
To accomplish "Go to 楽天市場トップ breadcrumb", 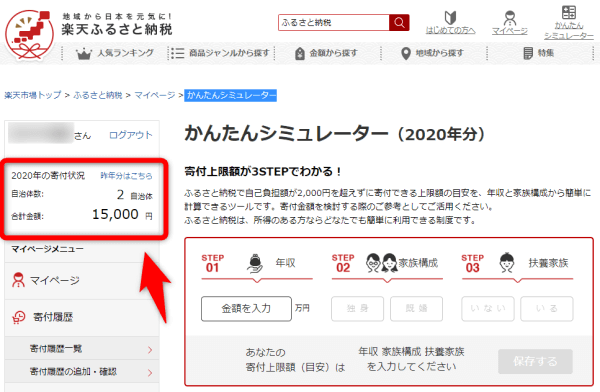I will [x=33, y=95].
